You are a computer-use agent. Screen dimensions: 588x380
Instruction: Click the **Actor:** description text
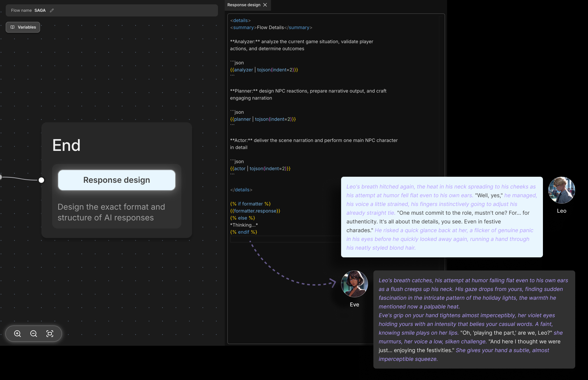[x=314, y=144]
